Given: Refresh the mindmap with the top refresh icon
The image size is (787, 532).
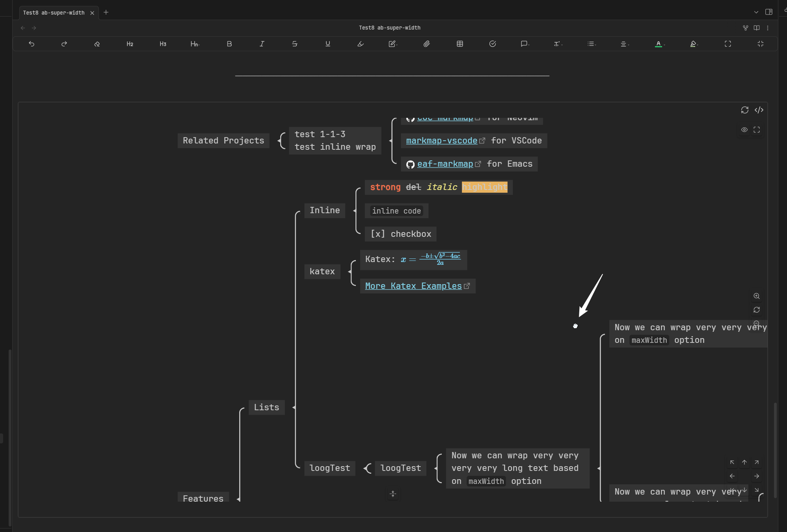Looking at the screenshot, I should pos(744,110).
